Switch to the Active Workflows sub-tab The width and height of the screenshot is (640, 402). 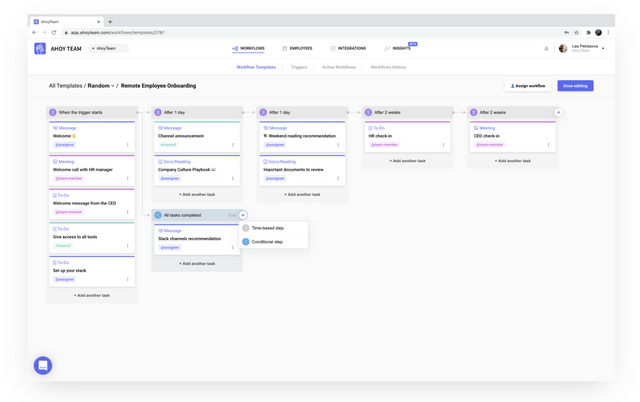click(x=339, y=67)
